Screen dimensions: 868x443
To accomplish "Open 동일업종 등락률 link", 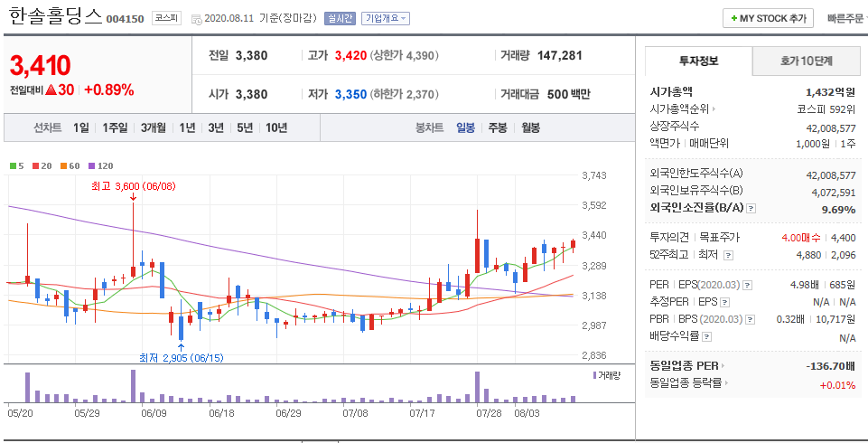I will 689,383.
